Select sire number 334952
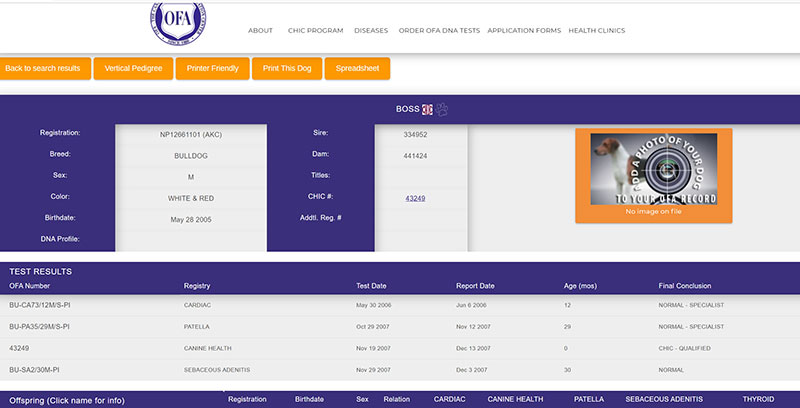 pos(415,135)
